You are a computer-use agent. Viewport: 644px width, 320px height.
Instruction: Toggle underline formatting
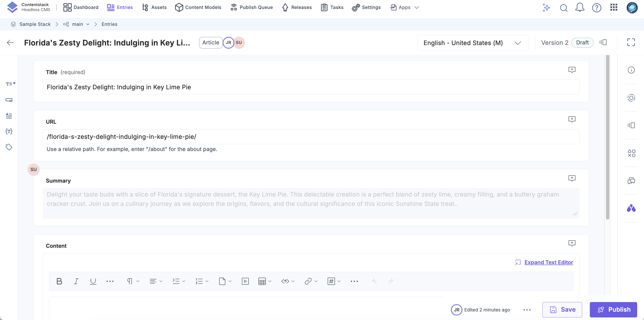[93, 281]
